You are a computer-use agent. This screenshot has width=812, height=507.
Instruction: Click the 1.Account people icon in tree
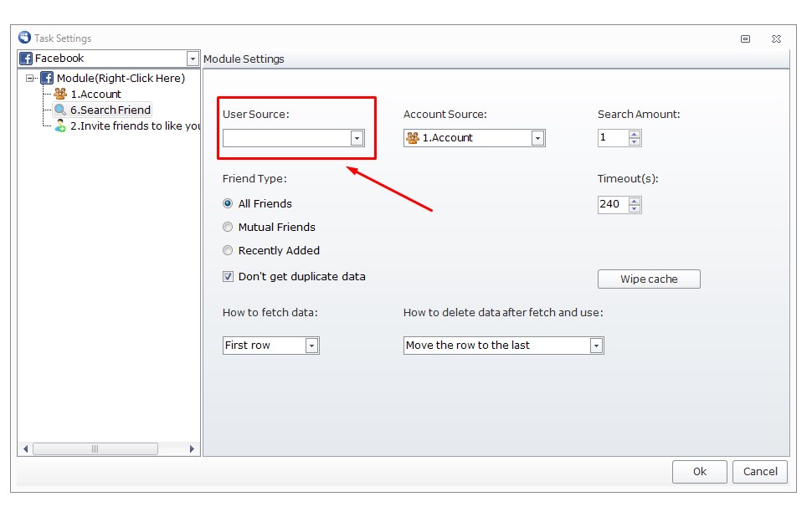(x=60, y=94)
